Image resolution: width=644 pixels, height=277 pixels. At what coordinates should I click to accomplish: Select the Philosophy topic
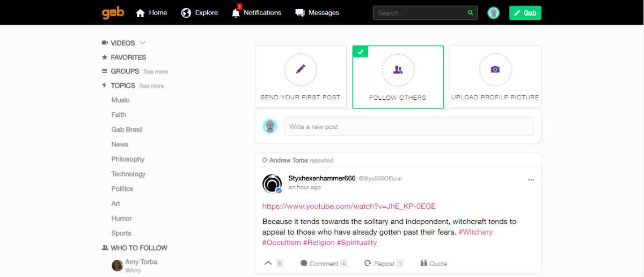coord(128,159)
